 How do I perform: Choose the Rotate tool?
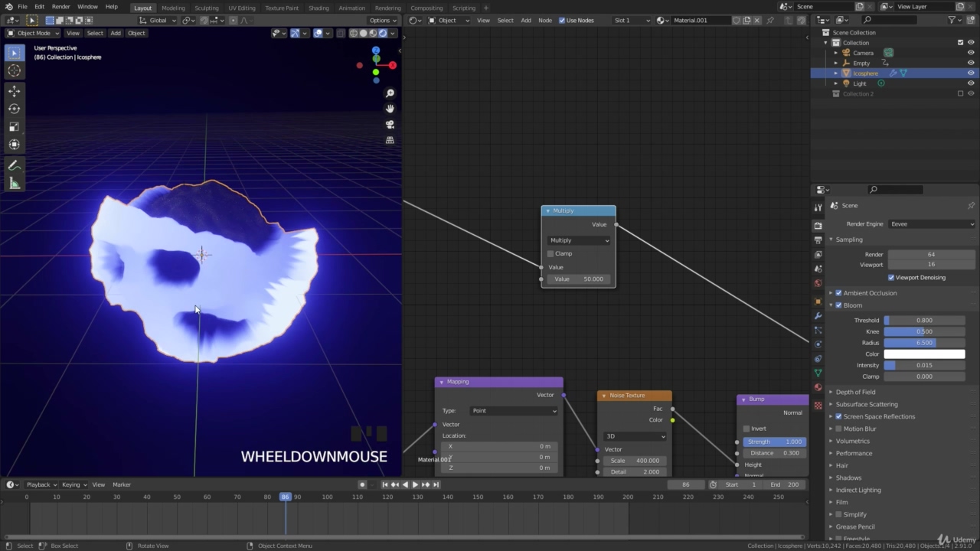click(x=14, y=109)
